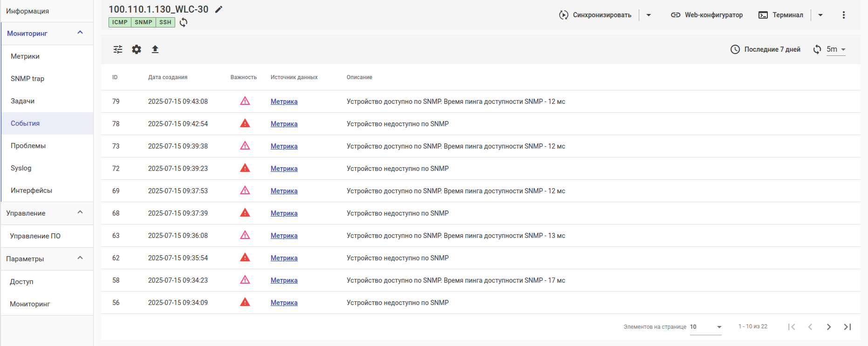
Task: Select the Syslog sidebar item
Action: [x=21, y=168]
